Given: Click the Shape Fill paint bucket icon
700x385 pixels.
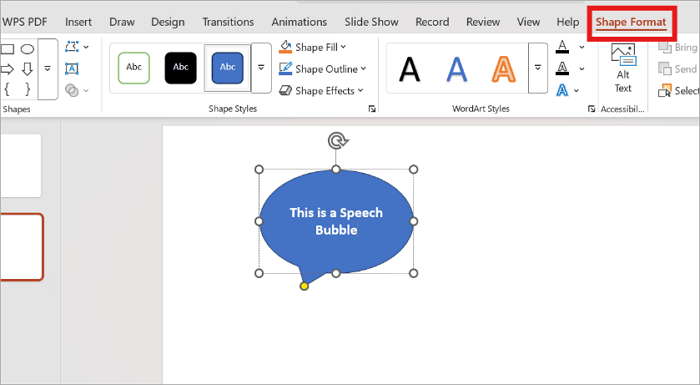Looking at the screenshot, I should coord(285,47).
